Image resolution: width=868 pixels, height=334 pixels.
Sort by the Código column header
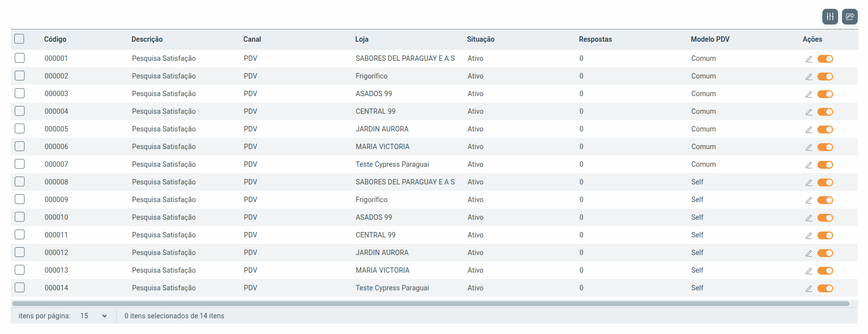(x=55, y=39)
